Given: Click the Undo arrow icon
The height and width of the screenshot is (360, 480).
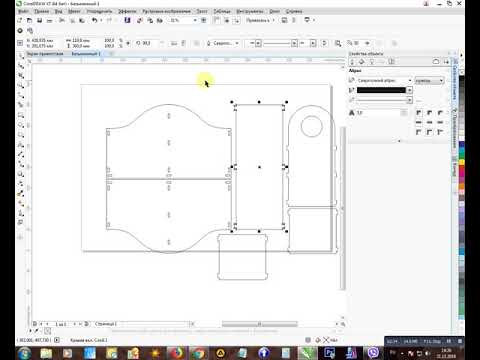Looking at the screenshot, I should (x=95, y=20).
